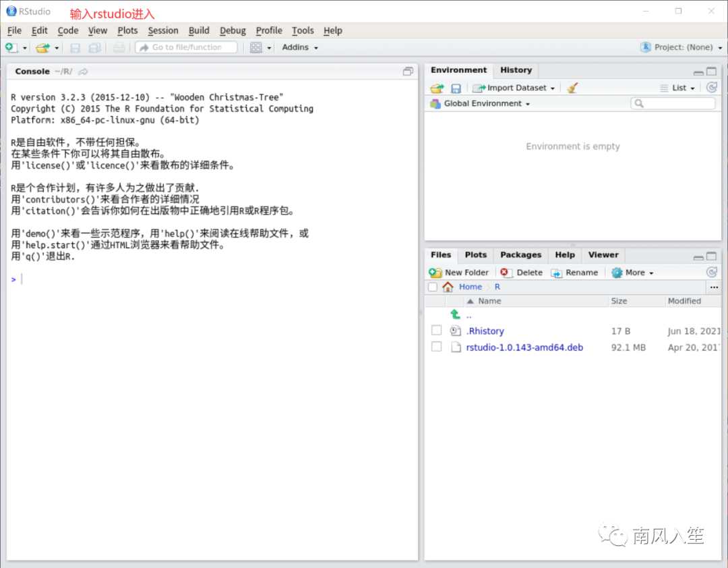The height and width of the screenshot is (568, 728).
Task: Click into the Console prompt line
Action: 214,279
